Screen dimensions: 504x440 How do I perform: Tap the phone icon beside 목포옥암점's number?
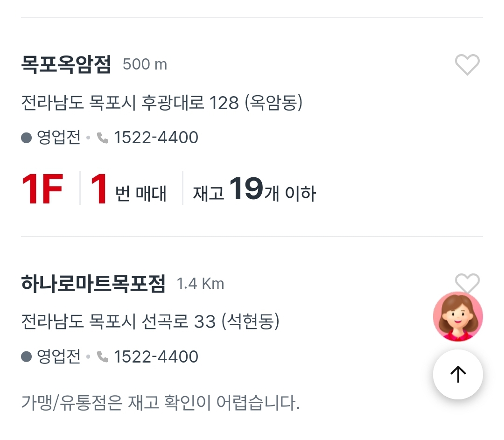[102, 137]
